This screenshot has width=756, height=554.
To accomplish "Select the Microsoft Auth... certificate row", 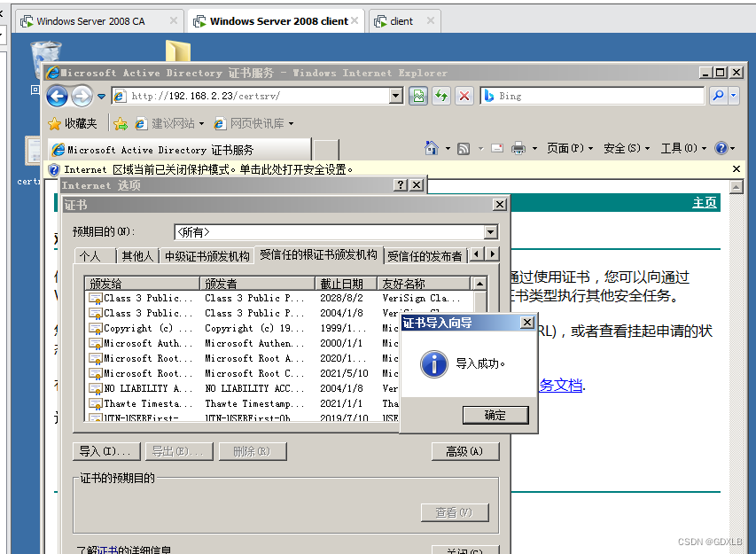I will tap(243, 343).
